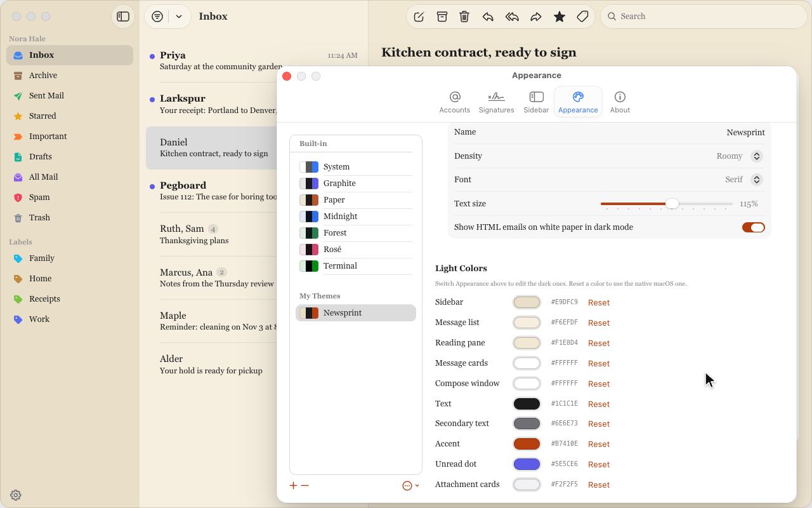
Task: Open the Alder hold pickup message
Action: (x=212, y=365)
